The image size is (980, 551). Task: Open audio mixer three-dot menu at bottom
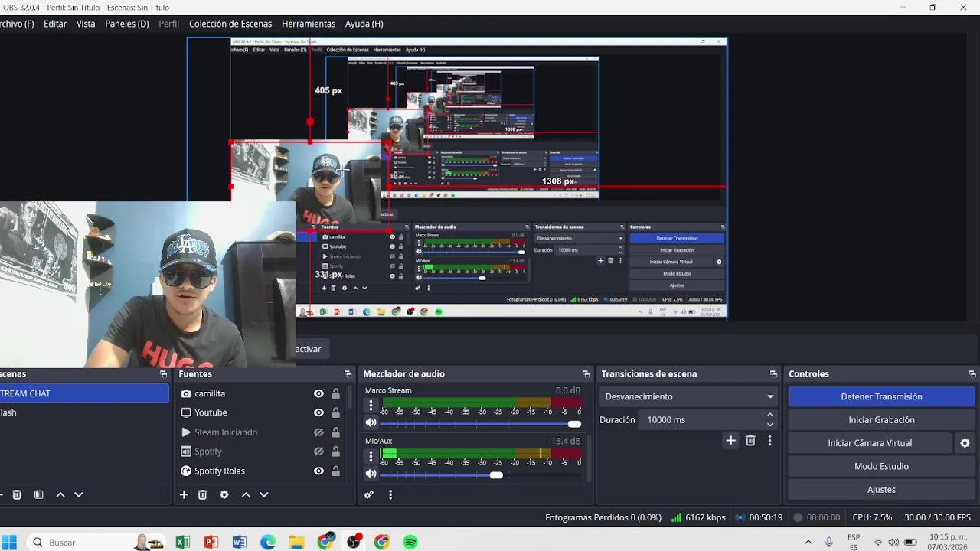[x=390, y=495]
